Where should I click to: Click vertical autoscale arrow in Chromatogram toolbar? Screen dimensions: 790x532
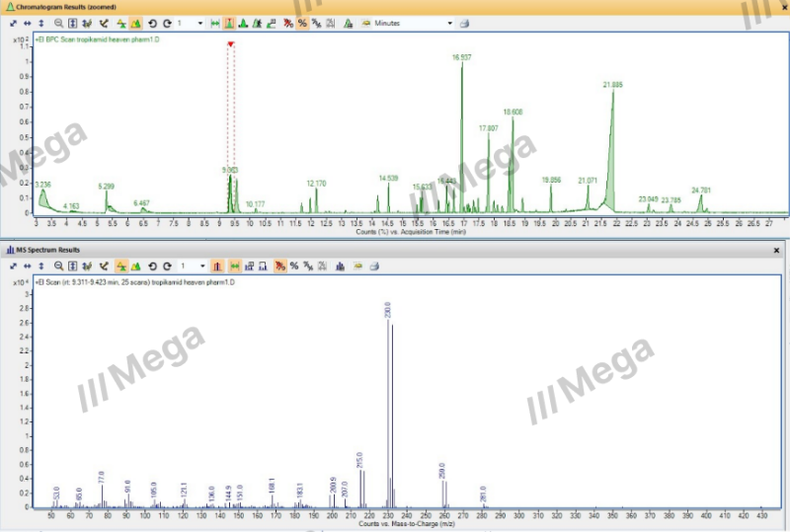tap(41, 22)
